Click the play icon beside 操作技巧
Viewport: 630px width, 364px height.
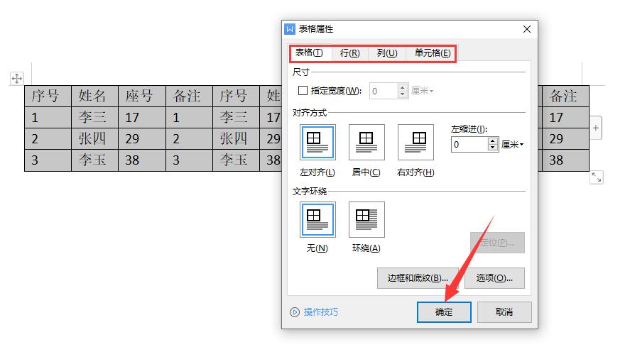295,312
